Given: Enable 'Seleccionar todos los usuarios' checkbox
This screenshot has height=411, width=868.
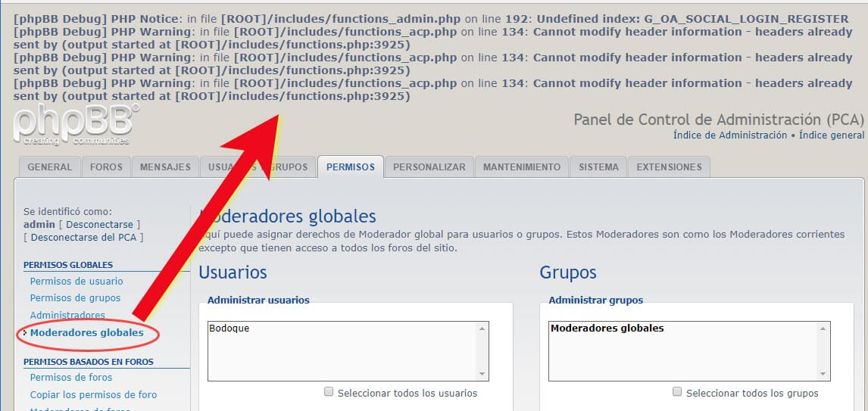Looking at the screenshot, I should (x=329, y=392).
